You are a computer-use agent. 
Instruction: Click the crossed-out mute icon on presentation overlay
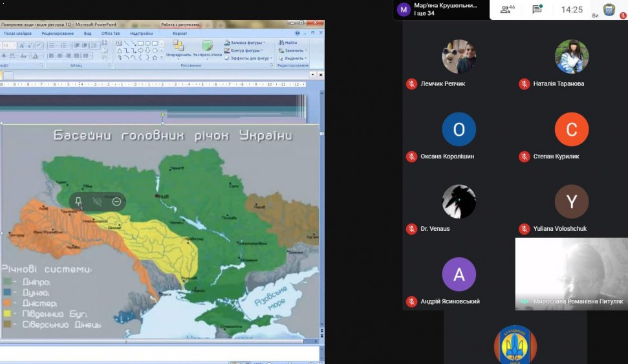tap(98, 202)
